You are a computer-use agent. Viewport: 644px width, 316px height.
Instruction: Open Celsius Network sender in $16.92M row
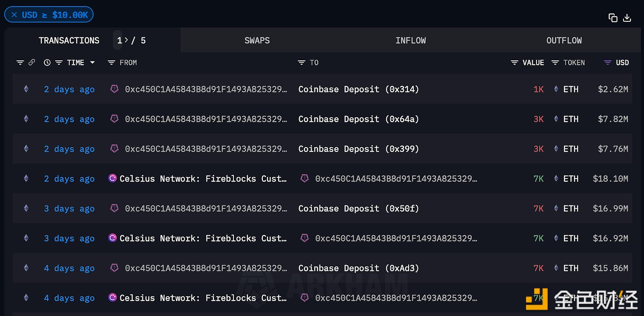(203, 238)
